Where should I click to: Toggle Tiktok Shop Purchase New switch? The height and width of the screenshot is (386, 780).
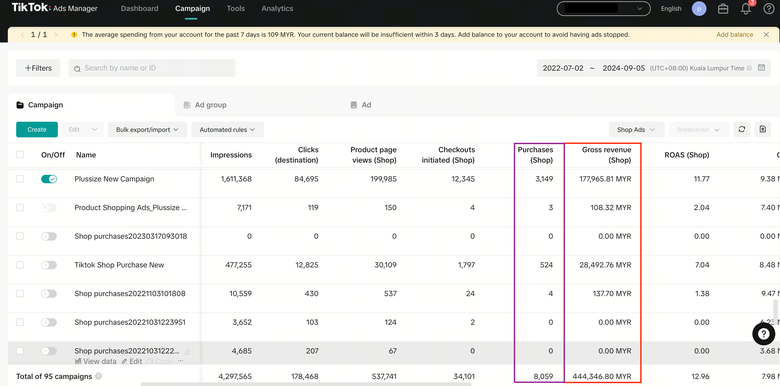49,265
